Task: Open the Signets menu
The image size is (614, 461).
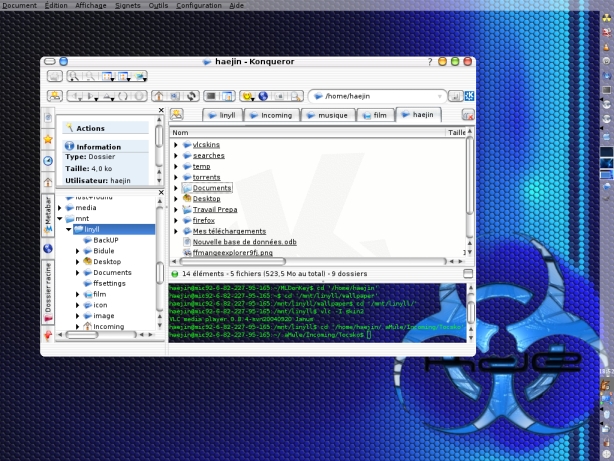Action: [x=128, y=5]
